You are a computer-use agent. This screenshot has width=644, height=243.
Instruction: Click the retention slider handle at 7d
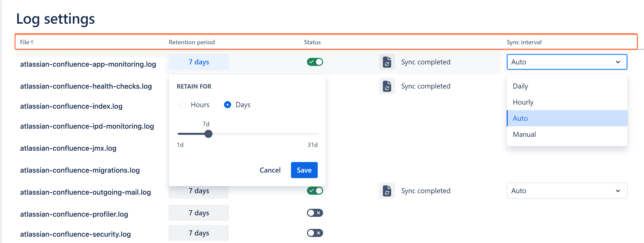tap(208, 134)
